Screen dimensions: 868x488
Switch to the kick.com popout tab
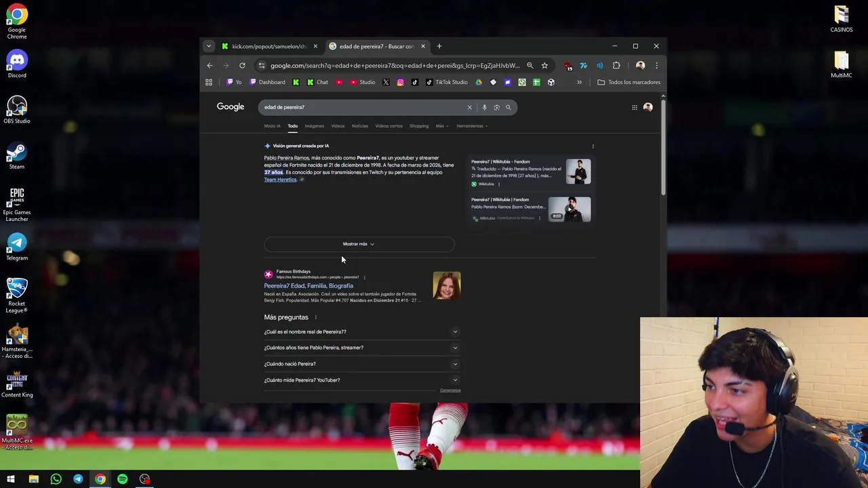point(269,46)
